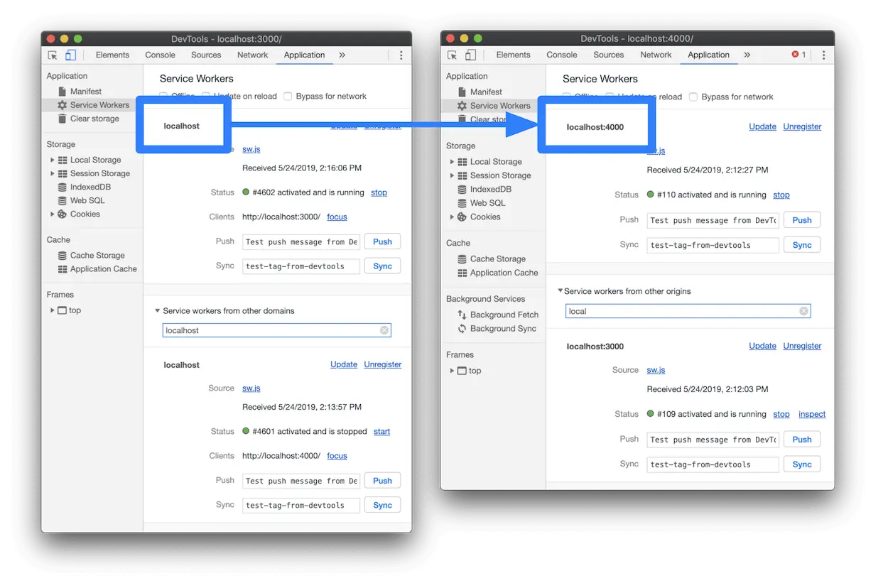
Task: Focus the localhost filter input field
Action: (276, 330)
